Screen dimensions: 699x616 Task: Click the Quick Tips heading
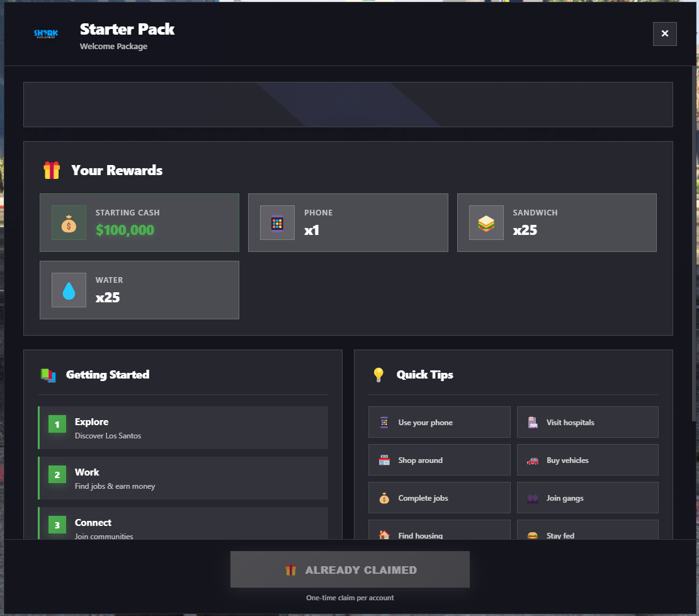click(425, 374)
